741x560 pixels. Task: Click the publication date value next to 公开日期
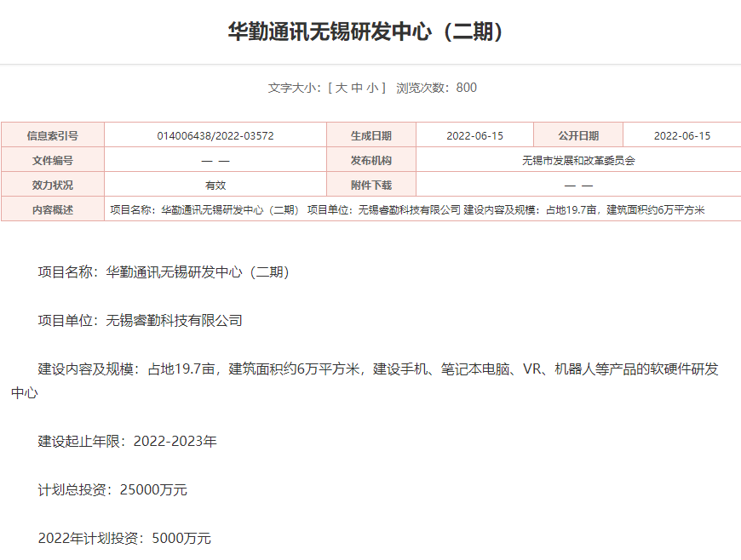click(x=682, y=135)
